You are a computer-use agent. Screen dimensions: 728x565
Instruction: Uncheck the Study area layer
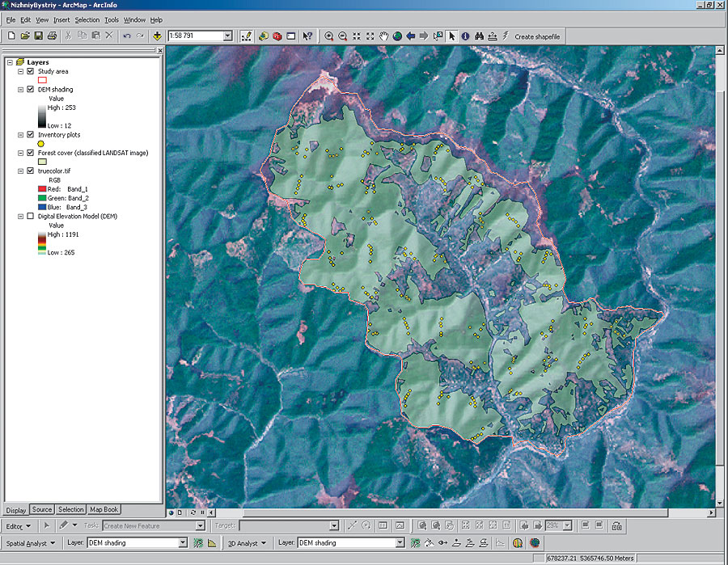[30, 71]
